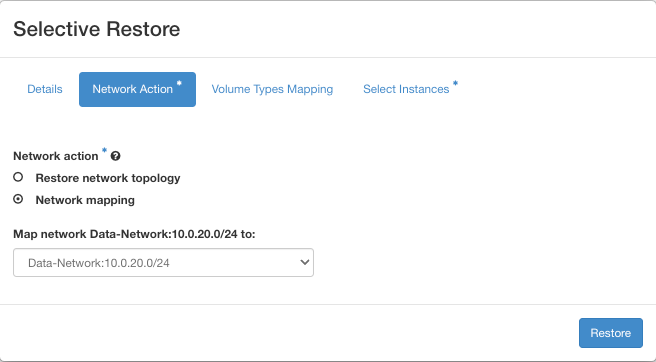Click the dropdown chevron arrow of network select
The height and width of the screenshot is (362, 656).
(x=305, y=262)
